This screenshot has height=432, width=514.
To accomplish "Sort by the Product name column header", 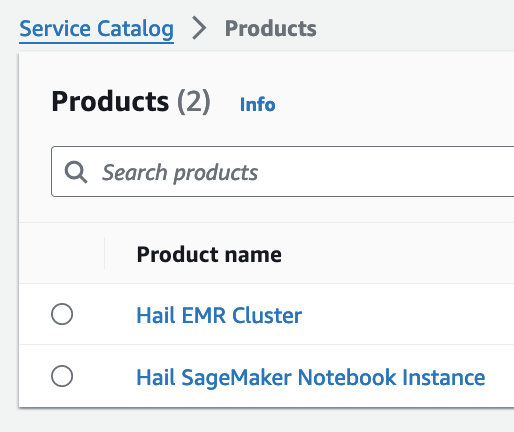I will click(x=209, y=254).
